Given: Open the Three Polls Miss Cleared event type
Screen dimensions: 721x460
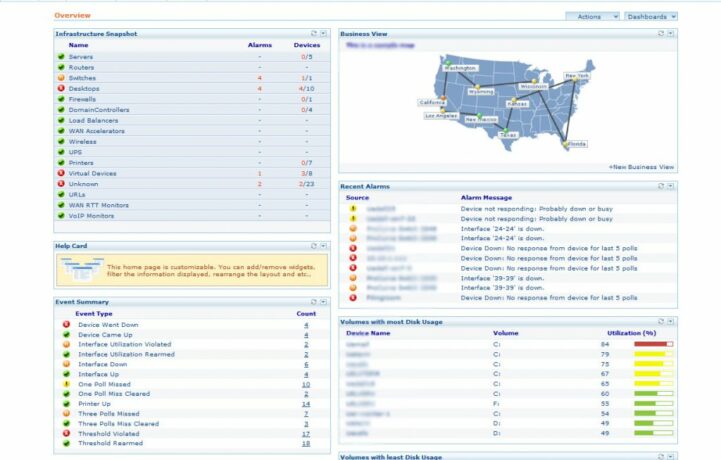Looking at the screenshot, I should [119, 424].
